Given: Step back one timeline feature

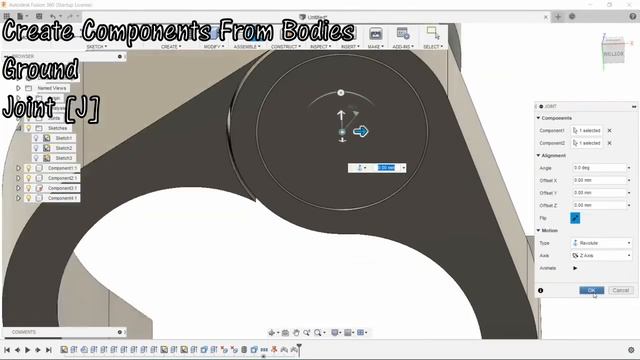Looking at the screenshot, I should click(x=17, y=350).
